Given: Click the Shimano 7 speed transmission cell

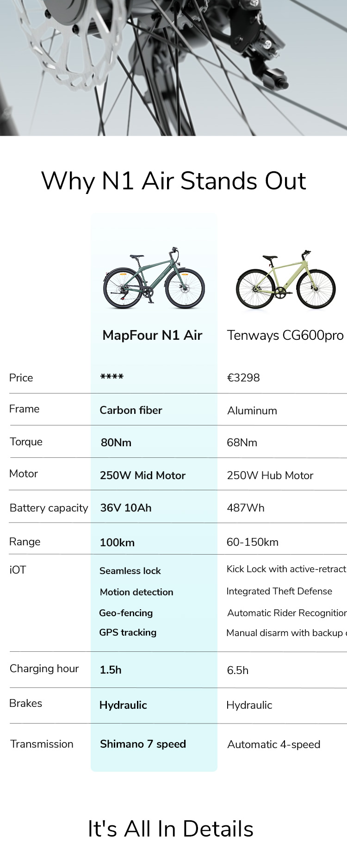Looking at the screenshot, I should (143, 744).
